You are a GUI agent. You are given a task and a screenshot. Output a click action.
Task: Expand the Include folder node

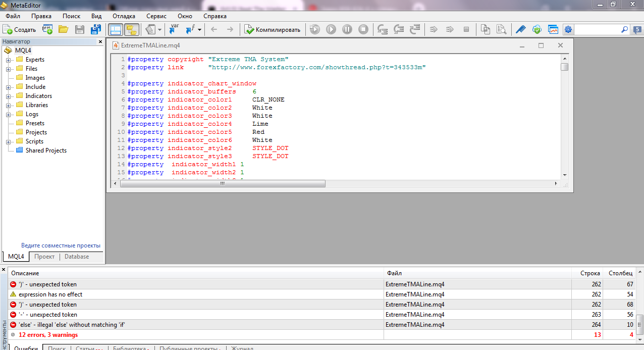[x=9, y=87]
